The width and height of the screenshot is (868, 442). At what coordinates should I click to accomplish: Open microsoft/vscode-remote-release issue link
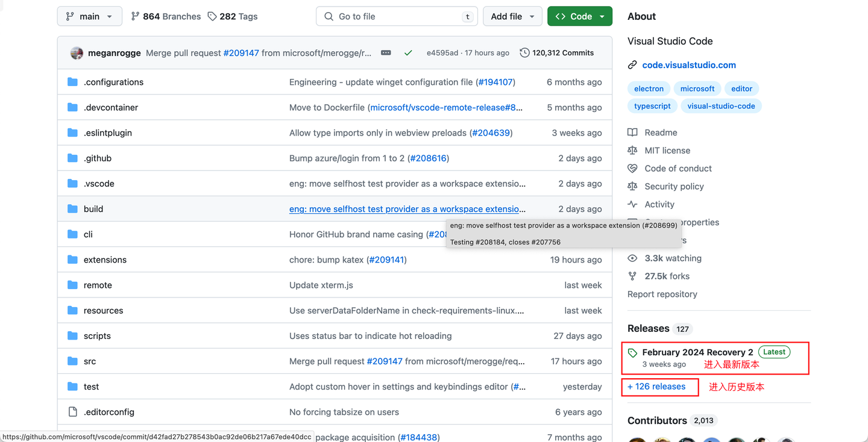[447, 107]
